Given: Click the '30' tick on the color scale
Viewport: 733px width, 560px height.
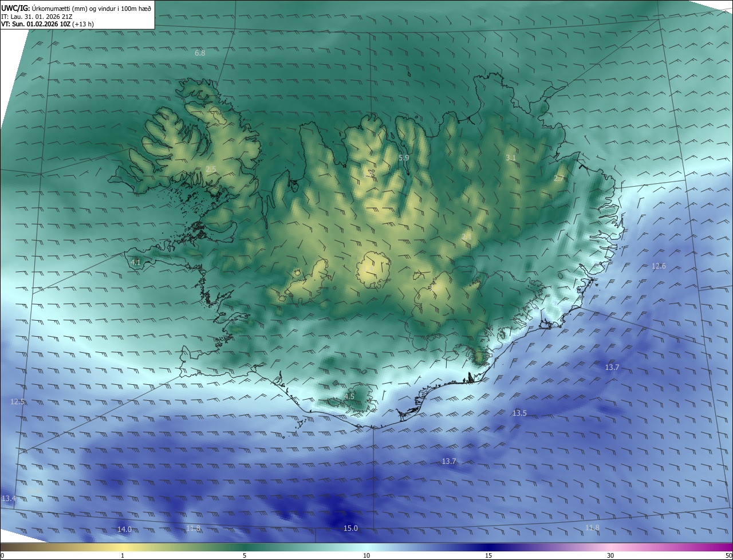Looking at the screenshot, I should click(x=610, y=555).
